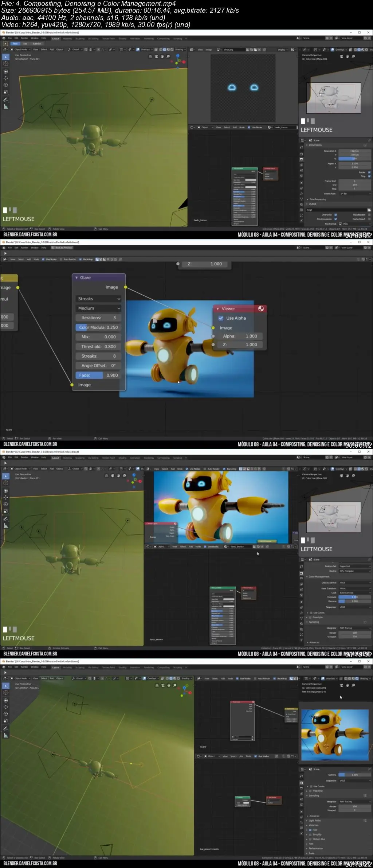Image resolution: width=373 pixels, height=868 pixels.
Task: Click the New button in the first frame's tool settings
Action: pyautogui.click(x=15, y=44)
